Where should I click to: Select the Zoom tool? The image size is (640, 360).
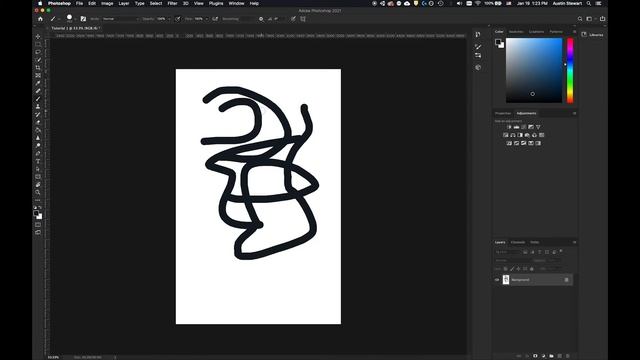[38, 192]
